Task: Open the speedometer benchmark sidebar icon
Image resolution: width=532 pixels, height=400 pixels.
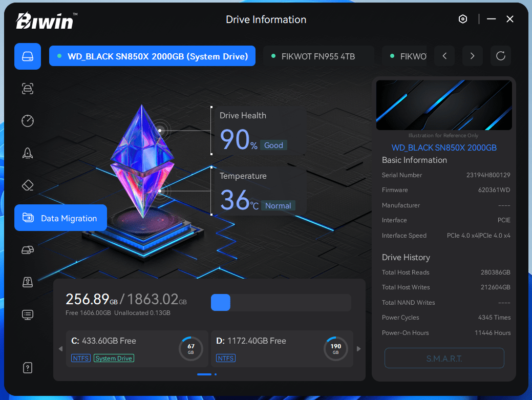Action: click(x=28, y=121)
